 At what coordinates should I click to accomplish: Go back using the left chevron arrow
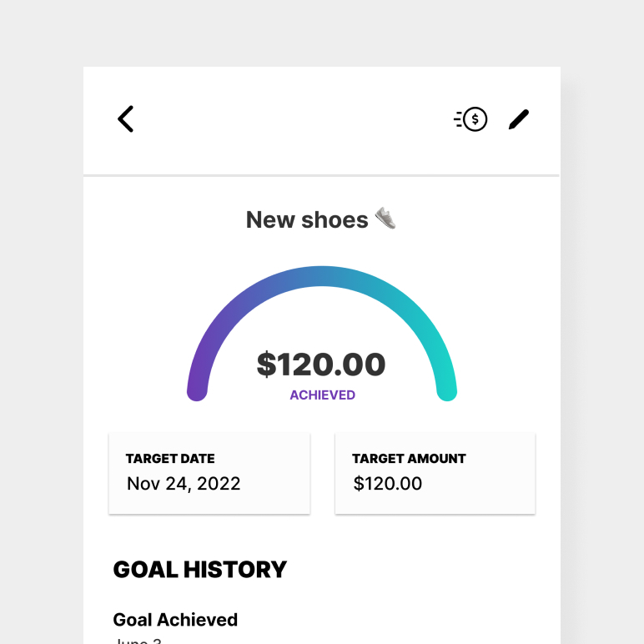[125, 119]
